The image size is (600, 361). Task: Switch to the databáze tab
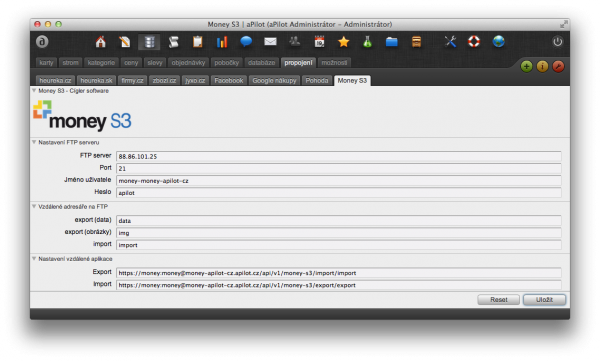pos(261,63)
